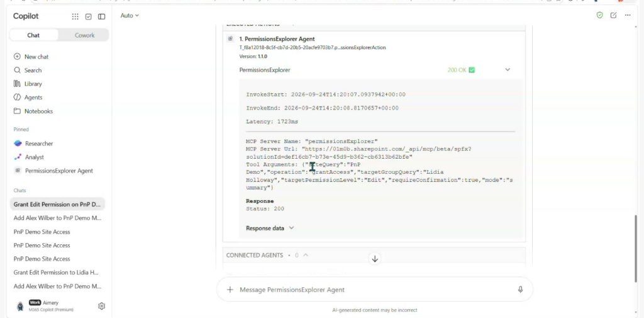Click the plus attach icon in message box
The width and height of the screenshot is (644, 318).
click(x=230, y=290)
